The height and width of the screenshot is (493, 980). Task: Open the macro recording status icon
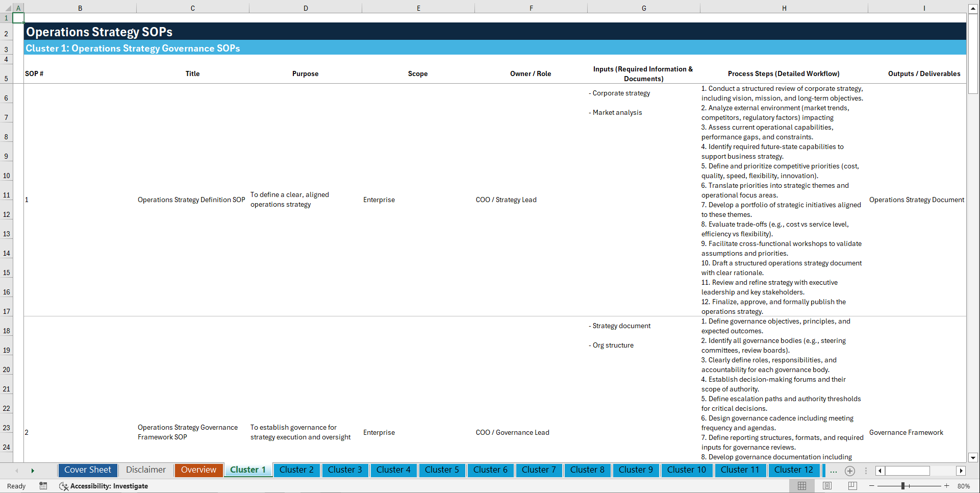[43, 486]
